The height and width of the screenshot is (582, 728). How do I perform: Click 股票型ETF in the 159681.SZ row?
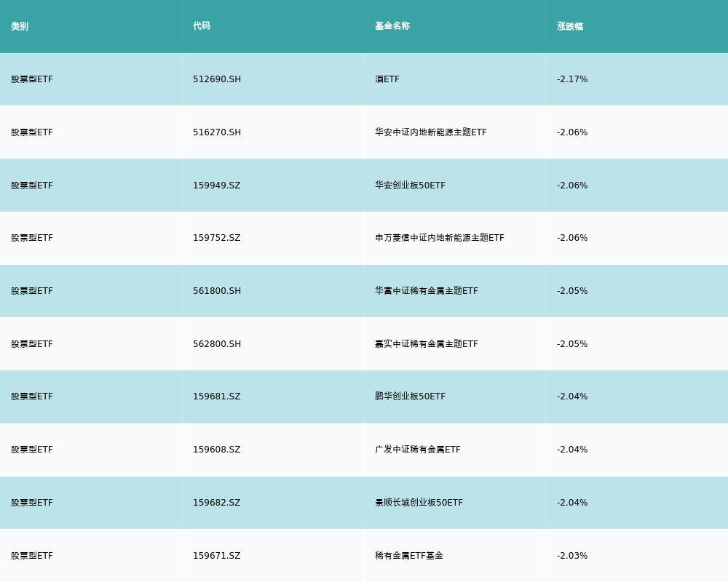32,396
